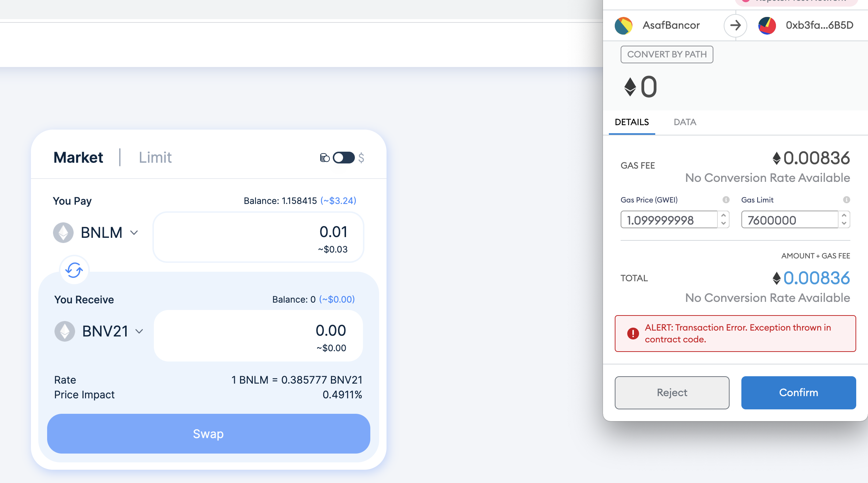The width and height of the screenshot is (868, 483).
Task: Click the AsafBancor account avatar
Action: [x=624, y=25]
